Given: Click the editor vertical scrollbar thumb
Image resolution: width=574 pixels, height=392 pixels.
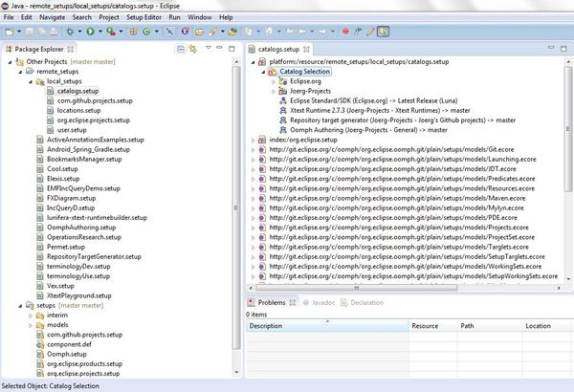Looking at the screenshot, I should click(x=568, y=129).
